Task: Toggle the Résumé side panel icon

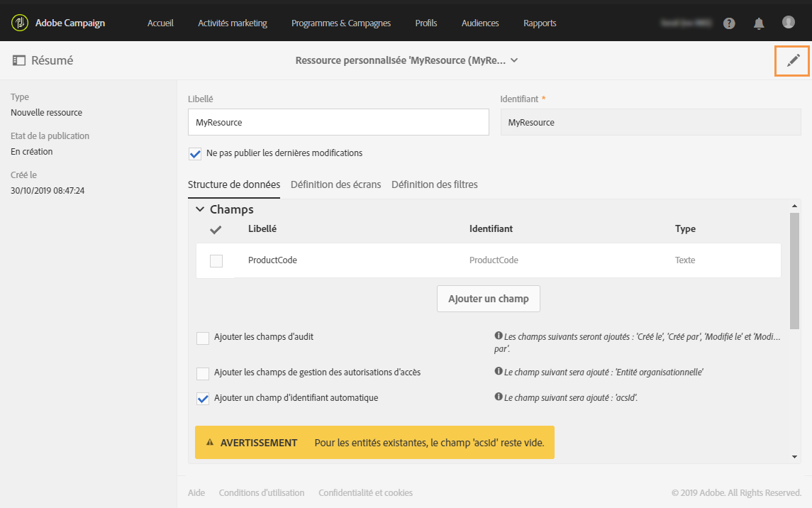Action: coord(19,61)
